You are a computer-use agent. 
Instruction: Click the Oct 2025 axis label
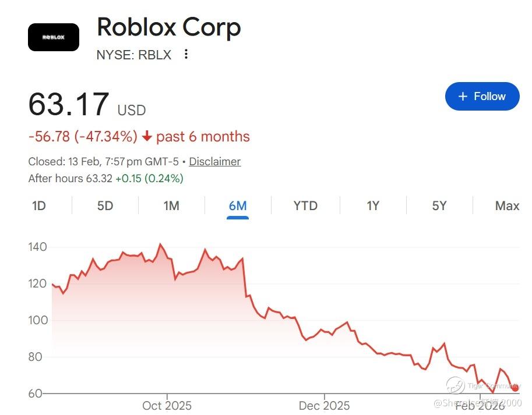[167, 406]
